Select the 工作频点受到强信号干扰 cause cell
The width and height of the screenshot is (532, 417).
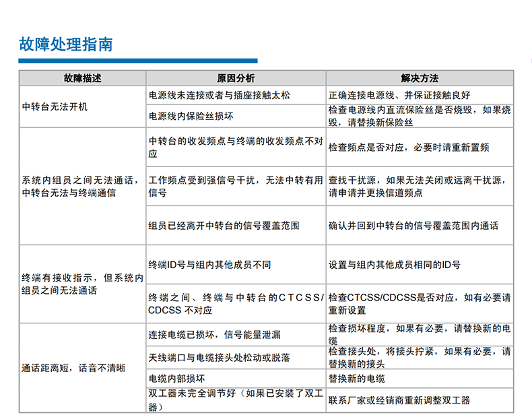click(235, 187)
